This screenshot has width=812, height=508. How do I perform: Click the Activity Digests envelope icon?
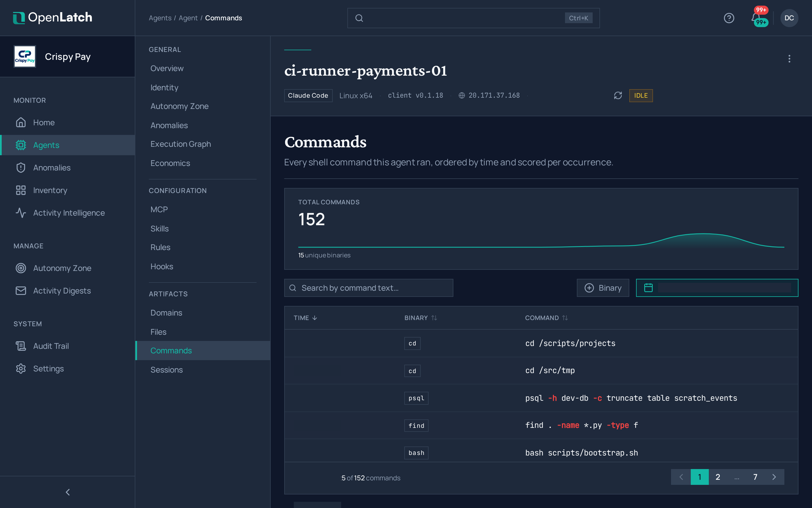[x=21, y=291]
